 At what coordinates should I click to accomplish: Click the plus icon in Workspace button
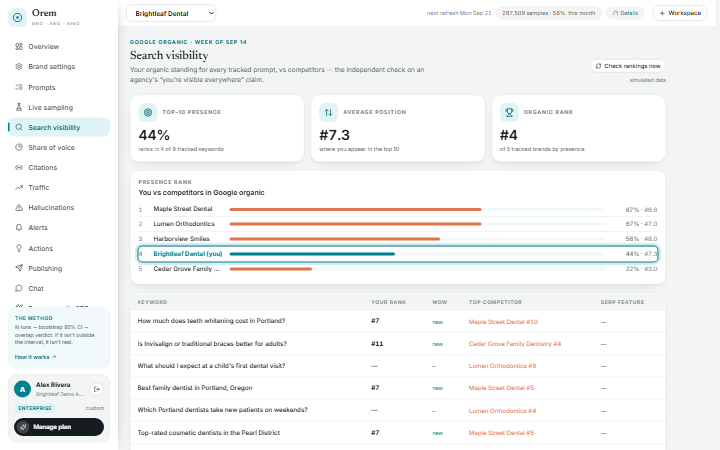point(662,13)
